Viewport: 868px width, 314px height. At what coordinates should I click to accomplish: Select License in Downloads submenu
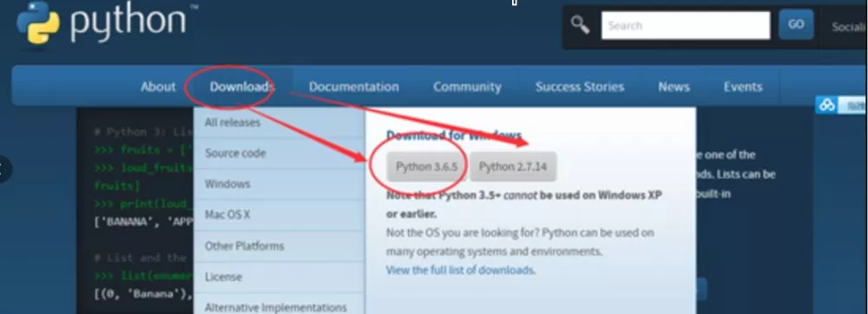tap(279, 277)
